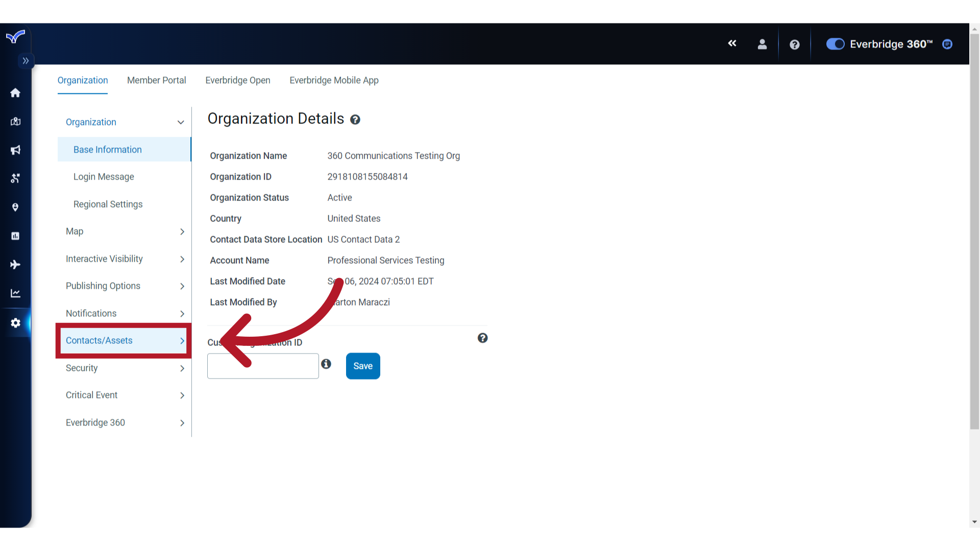Switch to the Member Portal tab

[x=156, y=80]
